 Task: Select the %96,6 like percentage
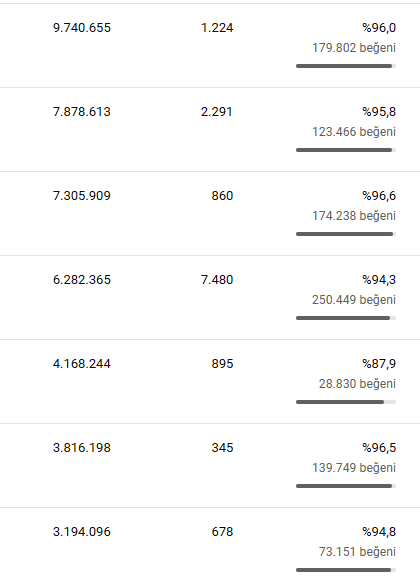379,196
